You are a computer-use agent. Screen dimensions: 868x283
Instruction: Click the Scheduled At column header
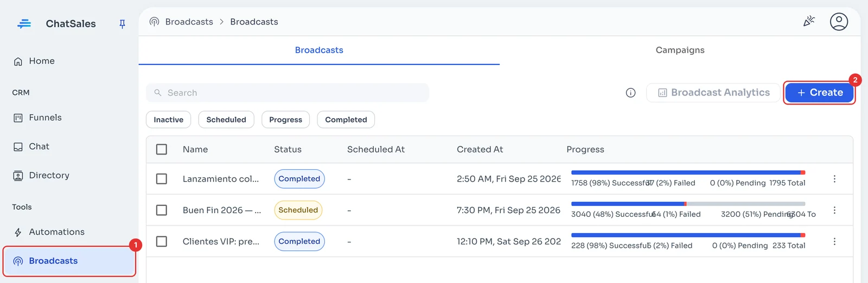(376, 150)
